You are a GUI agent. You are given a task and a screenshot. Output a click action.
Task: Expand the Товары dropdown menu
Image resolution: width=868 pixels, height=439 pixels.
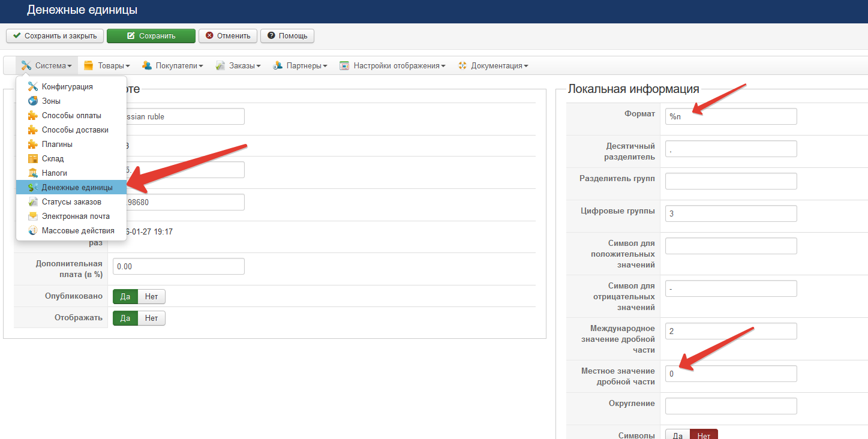(x=107, y=66)
